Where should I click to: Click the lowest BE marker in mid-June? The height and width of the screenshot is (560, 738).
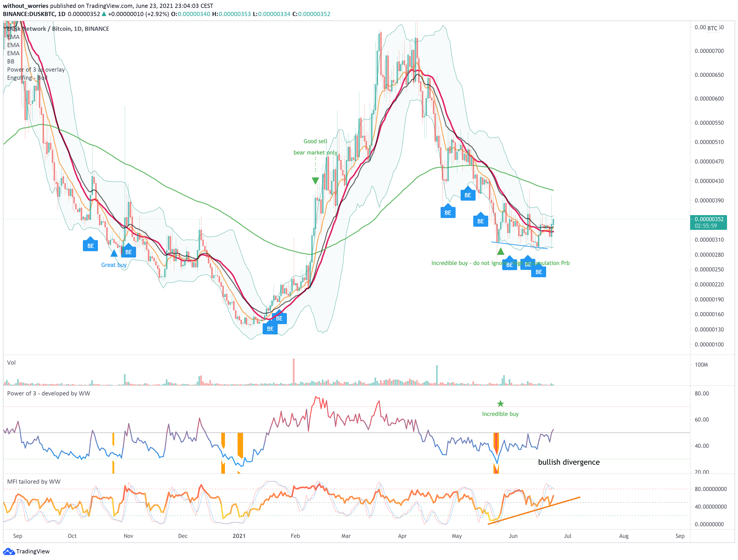[x=538, y=271]
